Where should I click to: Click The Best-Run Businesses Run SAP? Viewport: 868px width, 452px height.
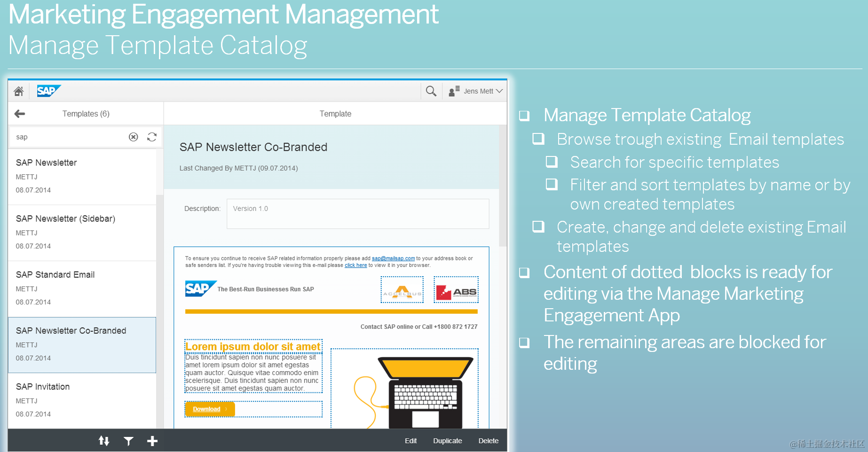(266, 289)
